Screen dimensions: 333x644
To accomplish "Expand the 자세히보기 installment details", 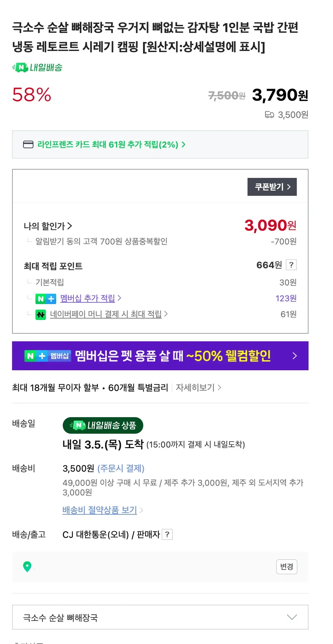I will [x=198, y=388].
